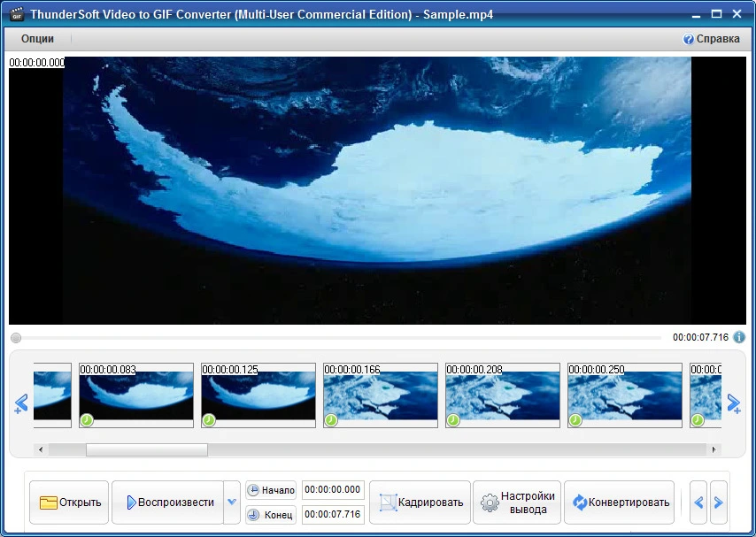This screenshot has width=756, height=537.
Task: Move the playback position slider handle
Action: (16, 337)
